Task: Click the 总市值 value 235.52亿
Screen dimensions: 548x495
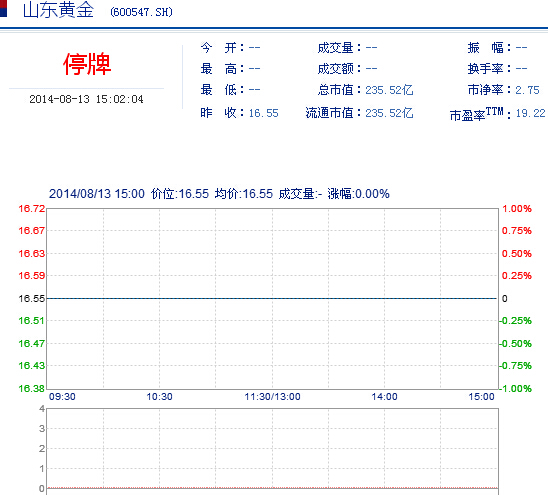Action: [389, 90]
